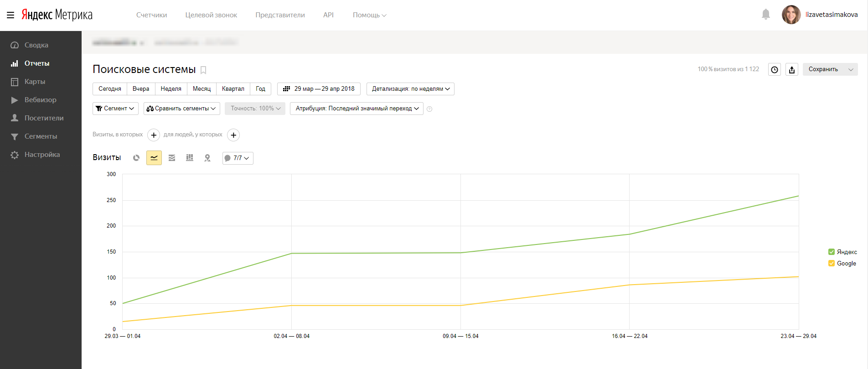Open the date range picker

pos(319,89)
